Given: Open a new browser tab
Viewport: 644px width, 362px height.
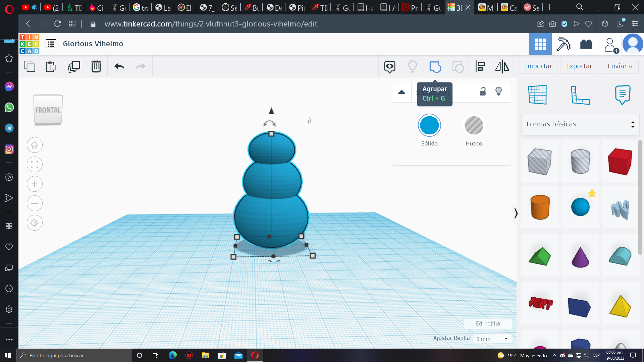Looking at the screenshot, I should [549, 7].
